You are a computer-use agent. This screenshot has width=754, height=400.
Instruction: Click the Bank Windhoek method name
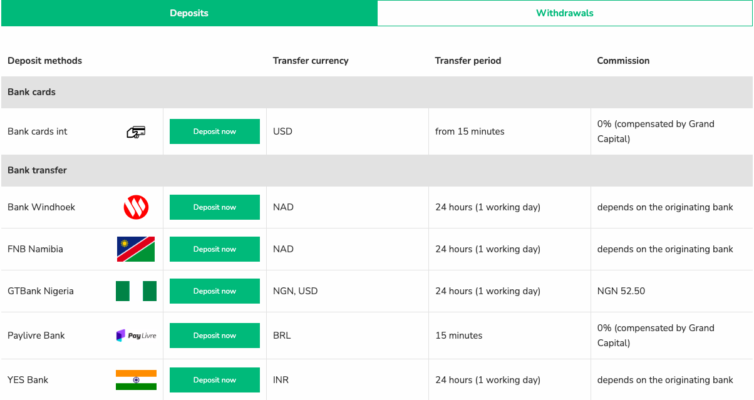click(41, 207)
